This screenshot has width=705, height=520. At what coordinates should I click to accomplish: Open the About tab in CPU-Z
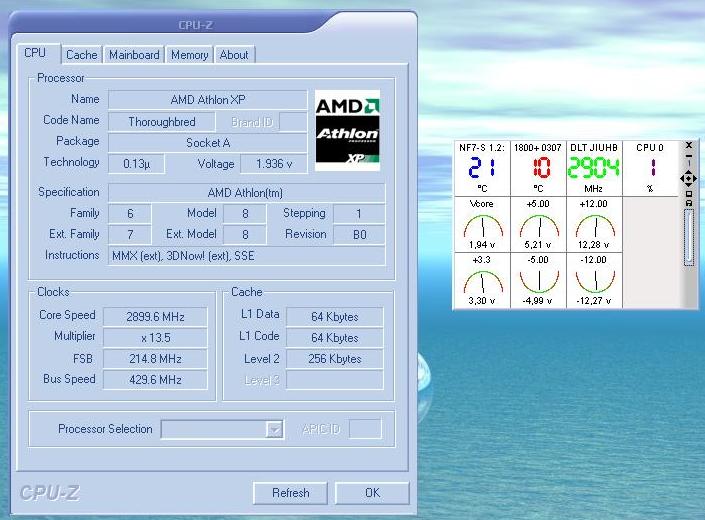tap(234, 55)
